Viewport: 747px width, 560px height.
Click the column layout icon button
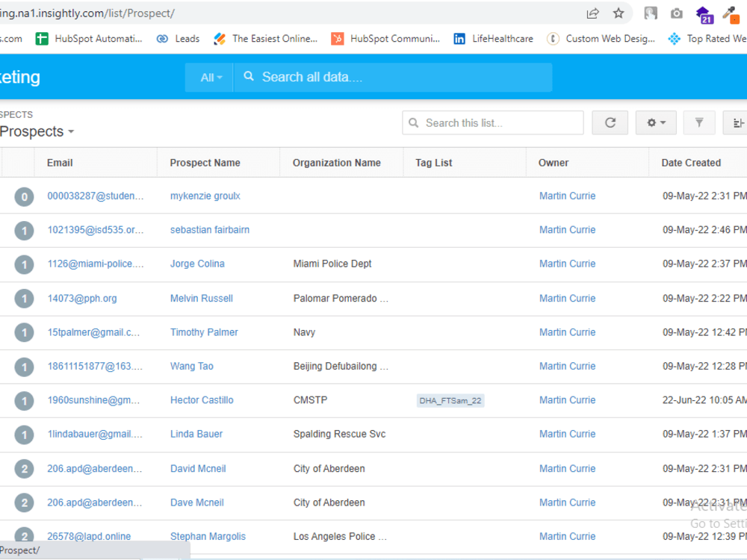coord(737,123)
